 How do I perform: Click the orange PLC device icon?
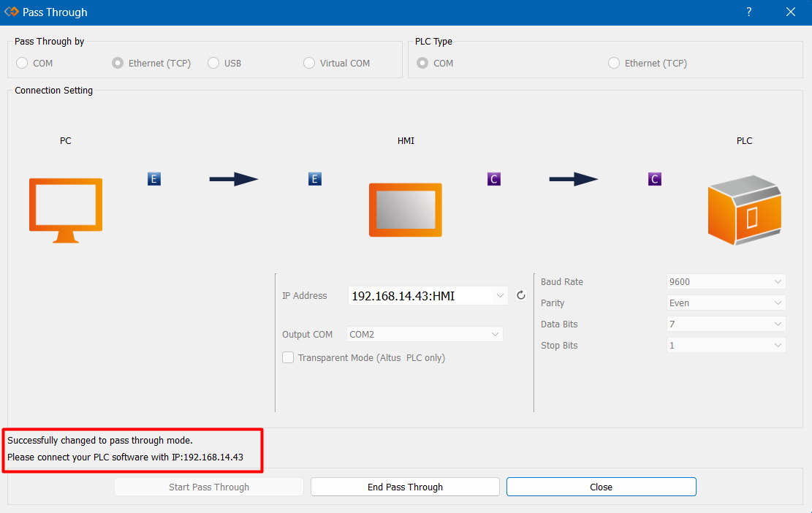click(x=744, y=210)
